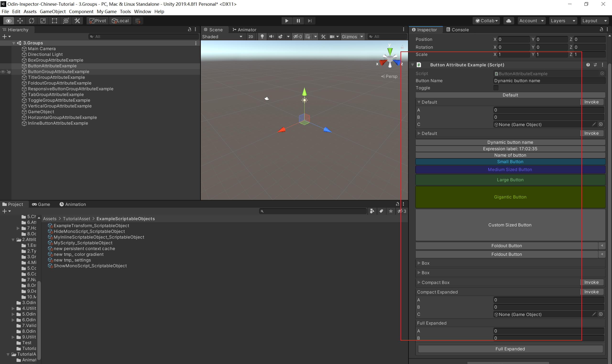Select the Hand view tool
Image resolution: width=612 pixels, height=364 pixels.
pyautogui.click(x=9, y=21)
